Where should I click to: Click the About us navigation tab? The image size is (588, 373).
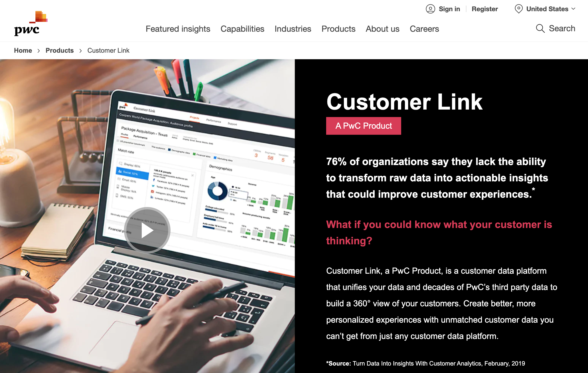[x=382, y=29]
